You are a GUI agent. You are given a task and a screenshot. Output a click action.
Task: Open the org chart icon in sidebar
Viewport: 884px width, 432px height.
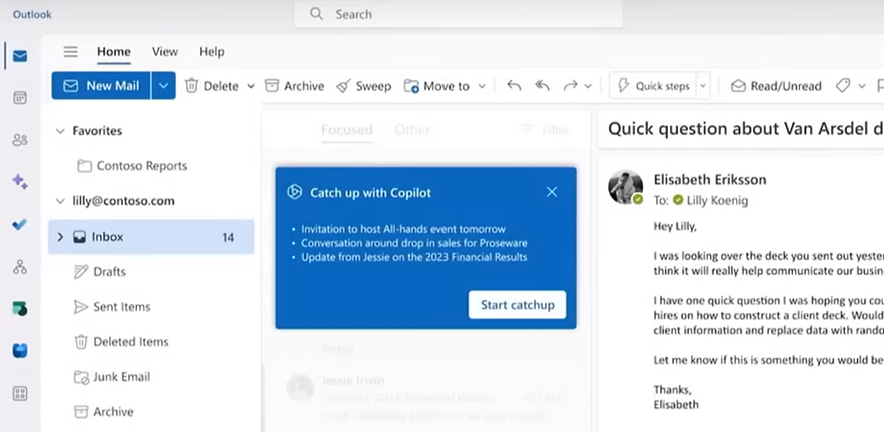click(20, 267)
